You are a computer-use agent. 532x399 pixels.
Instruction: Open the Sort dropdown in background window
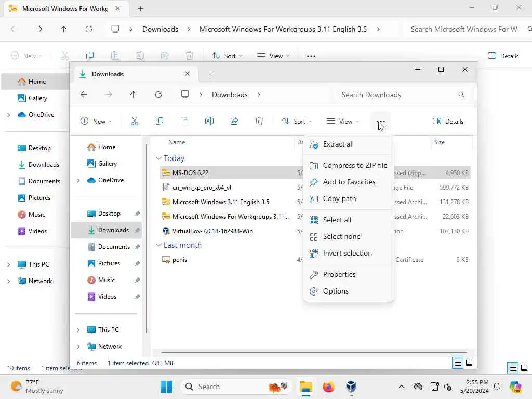227,56
